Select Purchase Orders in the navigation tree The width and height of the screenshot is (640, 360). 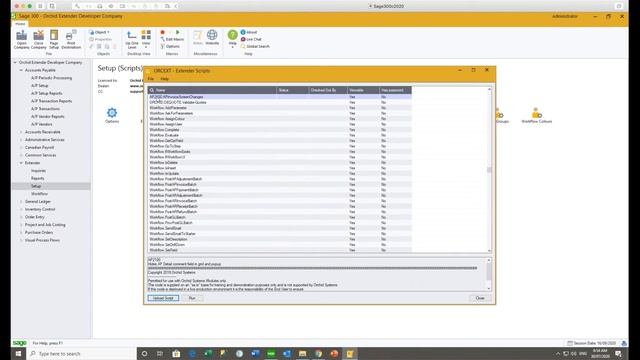39,233
